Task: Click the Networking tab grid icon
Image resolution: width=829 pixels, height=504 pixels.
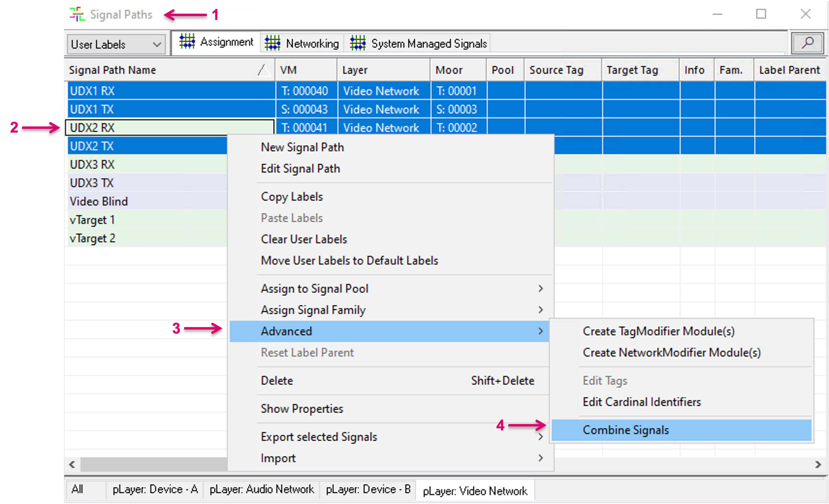Action: point(272,43)
